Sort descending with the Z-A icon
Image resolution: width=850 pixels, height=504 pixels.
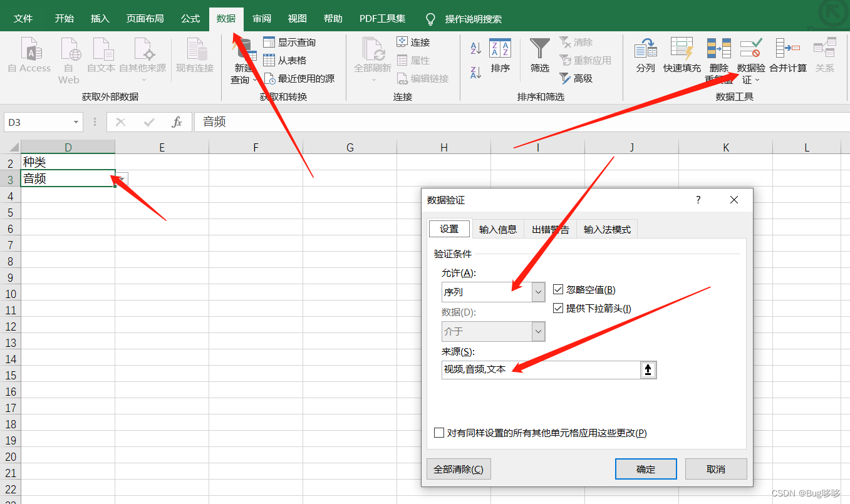(476, 72)
